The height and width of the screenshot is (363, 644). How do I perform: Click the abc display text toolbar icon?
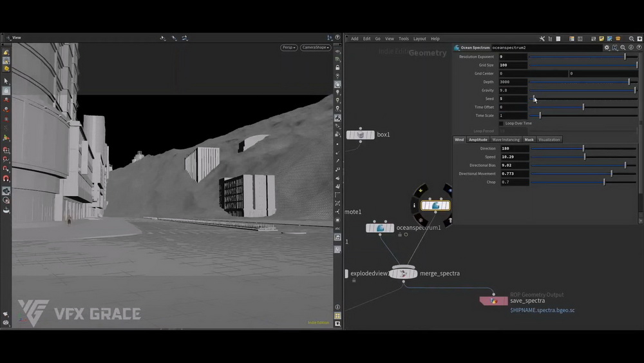(337, 229)
